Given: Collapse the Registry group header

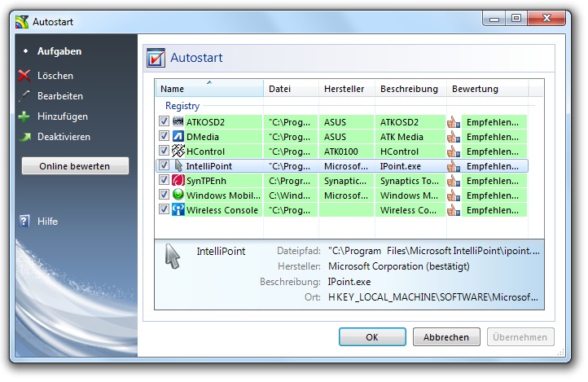Looking at the screenshot, I should click(x=182, y=106).
